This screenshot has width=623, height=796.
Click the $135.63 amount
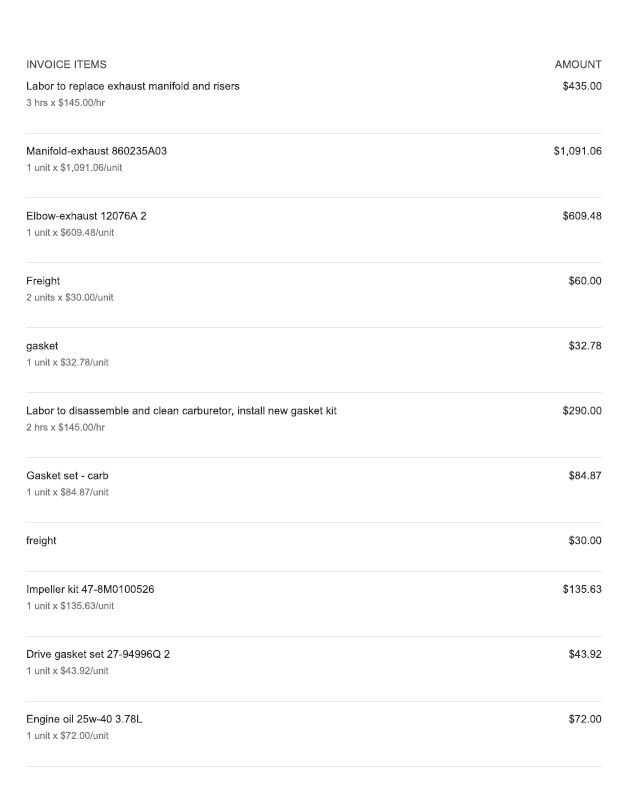[582, 589]
